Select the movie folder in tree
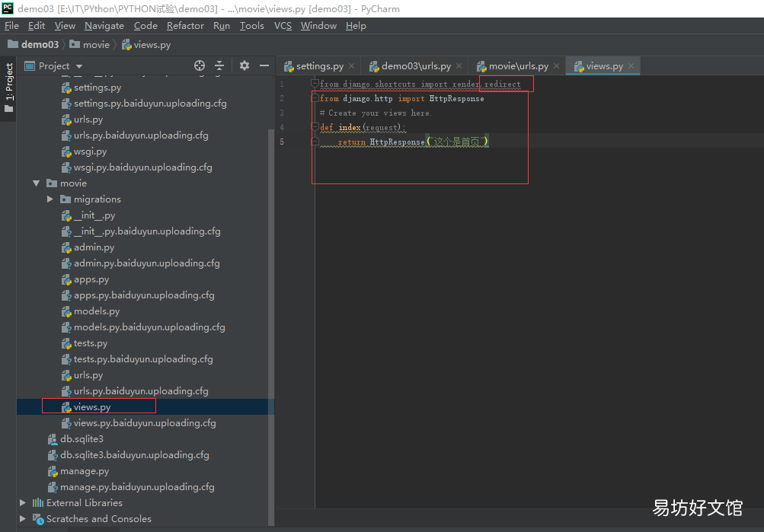The width and height of the screenshot is (764, 532). tap(67, 183)
